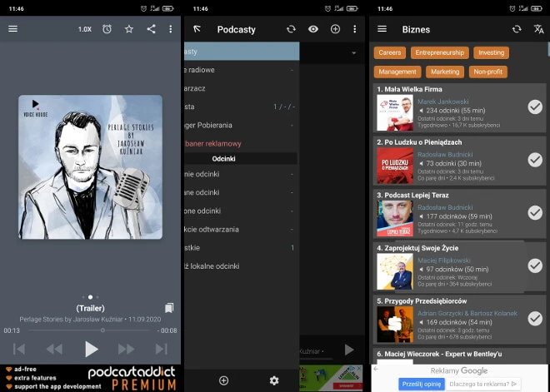The image size is (550, 392).
Task: Tap battery indicator in right phone's status bar
Action: tap(537, 9)
